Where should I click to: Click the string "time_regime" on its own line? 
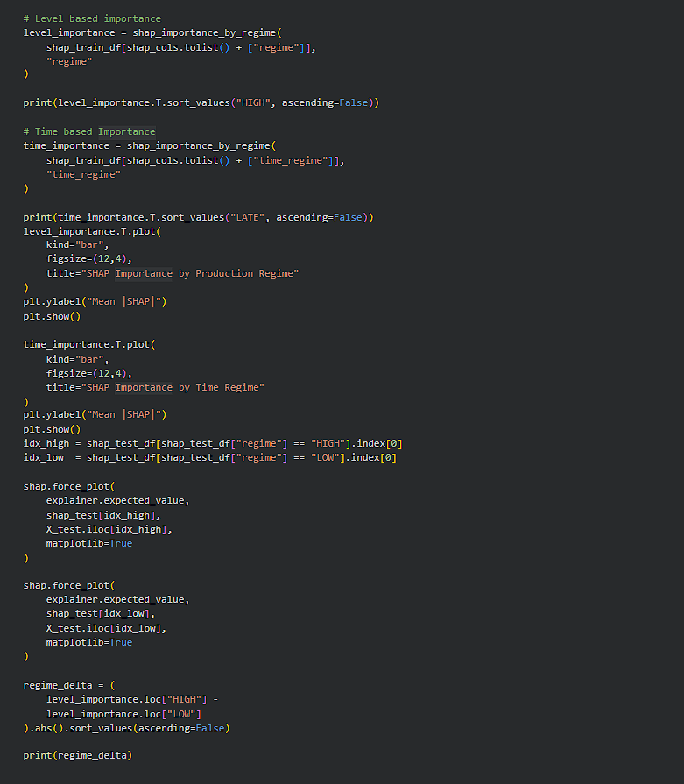point(83,174)
